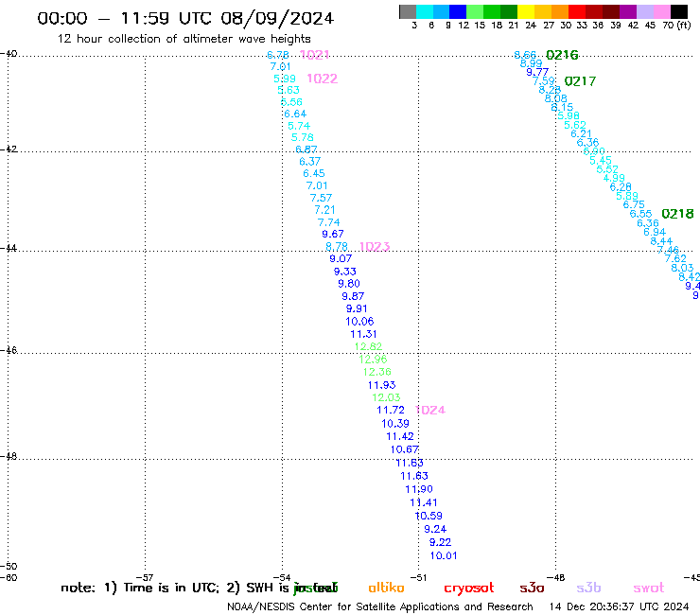Click the 11.41 wave height value
700x615 pixels.
pos(424,502)
